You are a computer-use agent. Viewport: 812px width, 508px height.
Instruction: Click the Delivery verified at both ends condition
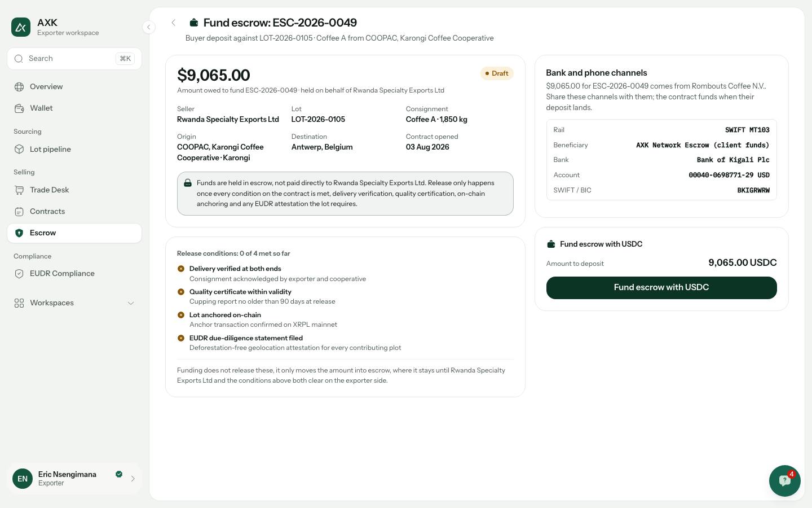pos(235,269)
